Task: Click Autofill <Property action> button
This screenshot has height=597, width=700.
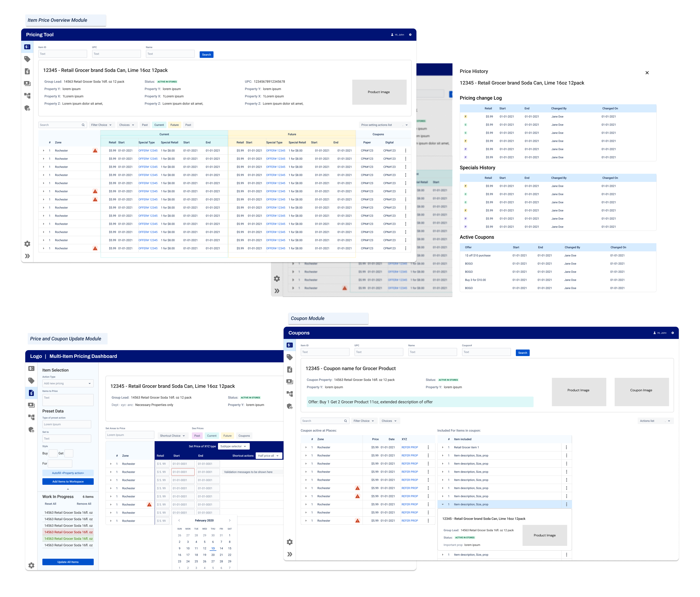Action: click(x=68, y=473)
